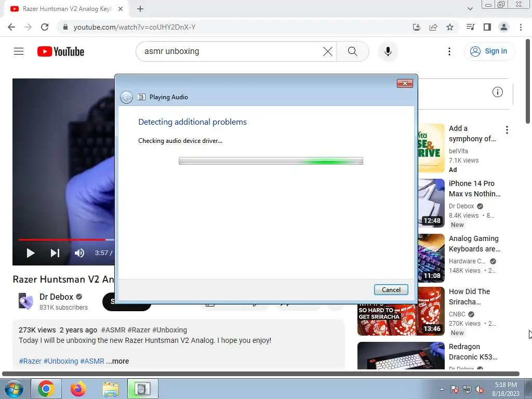Open File Explorer from the taskbar
The image size is (532, 399).
click(111, 389)
